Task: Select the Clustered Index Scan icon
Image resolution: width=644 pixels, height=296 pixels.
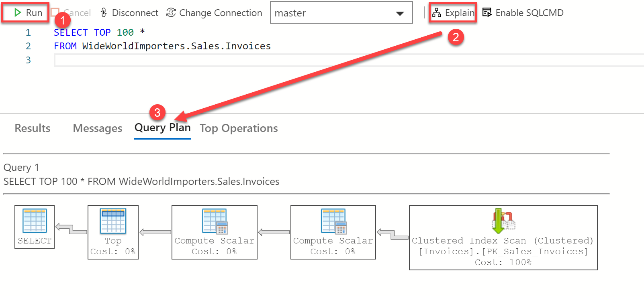Action: (503, 221)
